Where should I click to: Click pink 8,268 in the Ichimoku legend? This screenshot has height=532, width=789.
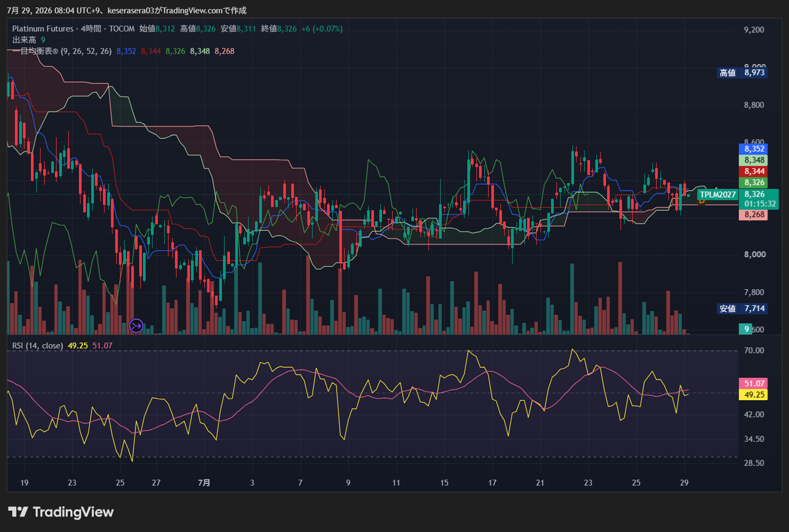[x=224, y=51]
